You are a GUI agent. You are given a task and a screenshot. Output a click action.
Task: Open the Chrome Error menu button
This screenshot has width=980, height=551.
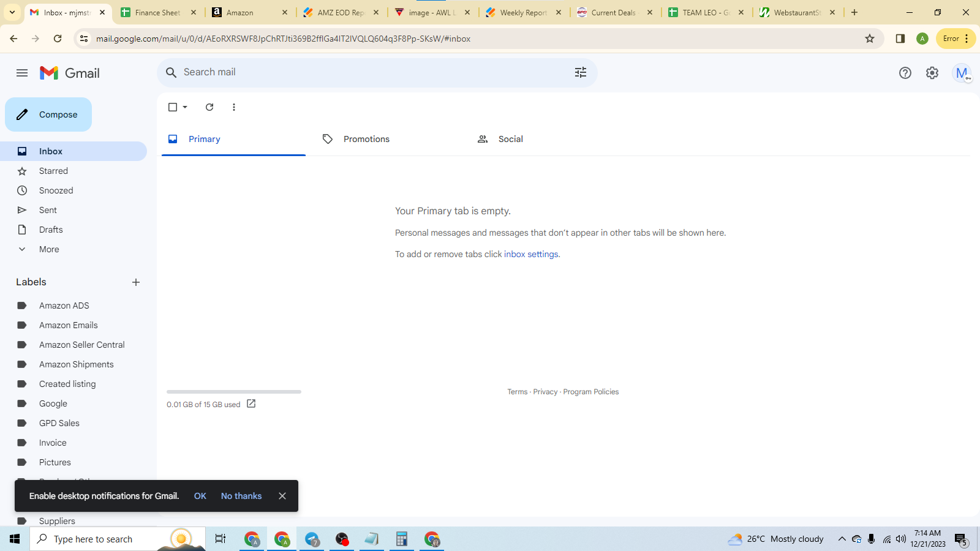tap(956, 39)
